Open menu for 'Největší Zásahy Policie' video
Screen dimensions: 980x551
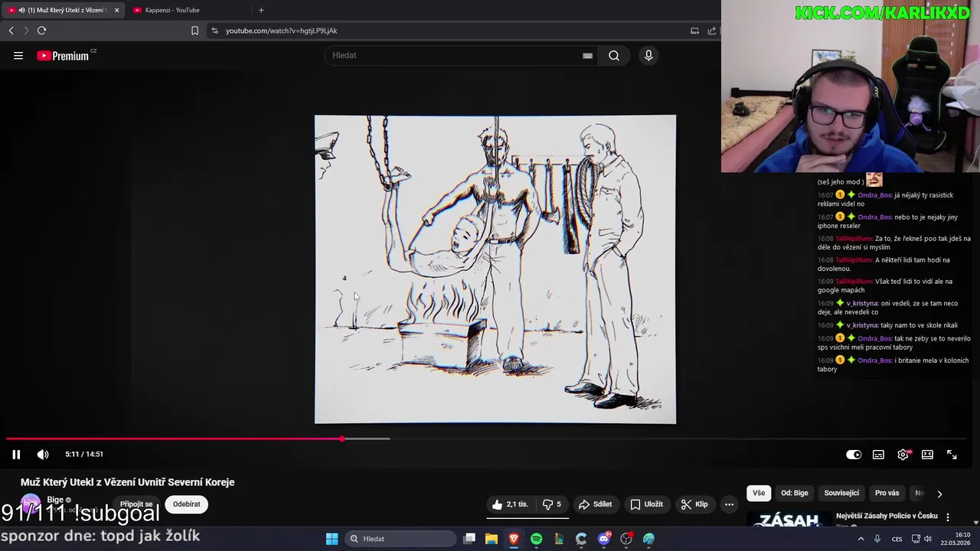(x=947, y=517)
